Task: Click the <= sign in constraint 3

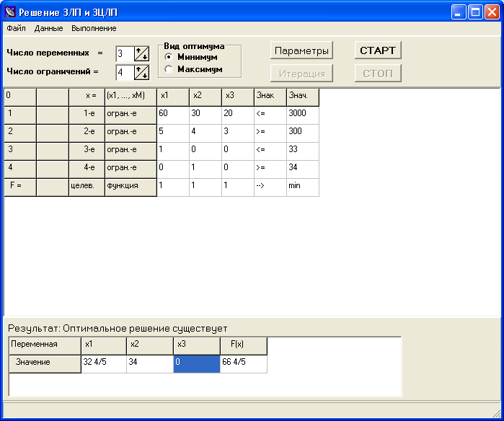Action: pyautogui.click(x=270, y=151)
